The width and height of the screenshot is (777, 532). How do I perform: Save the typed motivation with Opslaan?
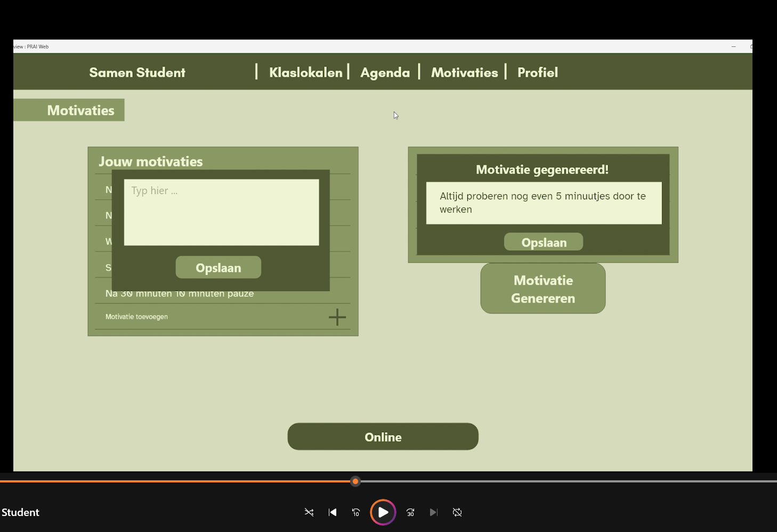click(218, 268)
